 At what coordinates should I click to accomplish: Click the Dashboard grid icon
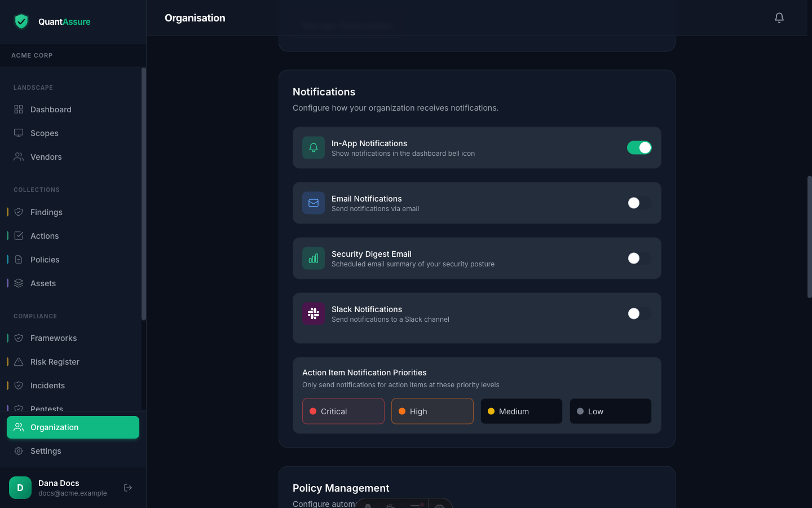19,109
